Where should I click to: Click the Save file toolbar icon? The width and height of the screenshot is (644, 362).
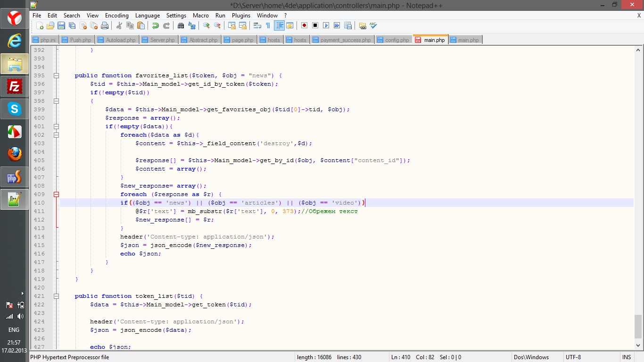coord(61,25)
